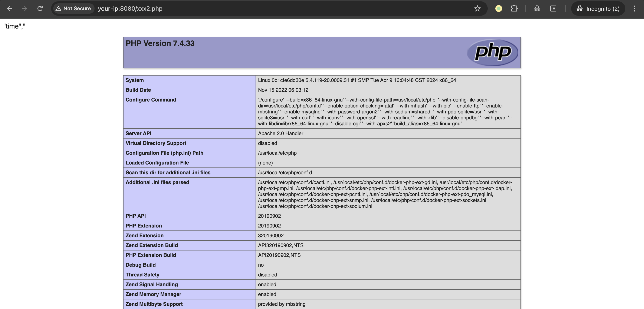Screen dimensions: 644x309
Task: Click the green circle extension icon
Action: (x=499, y=9)
